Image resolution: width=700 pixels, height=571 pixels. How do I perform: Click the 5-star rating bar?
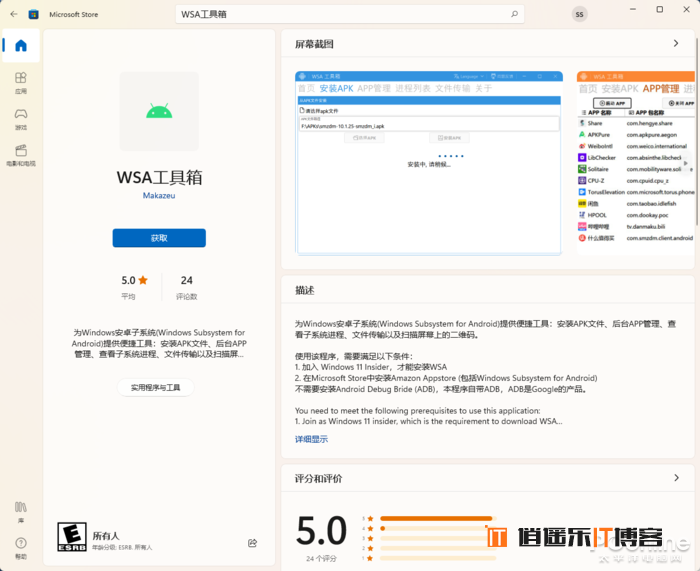click(x=438, y=518)
